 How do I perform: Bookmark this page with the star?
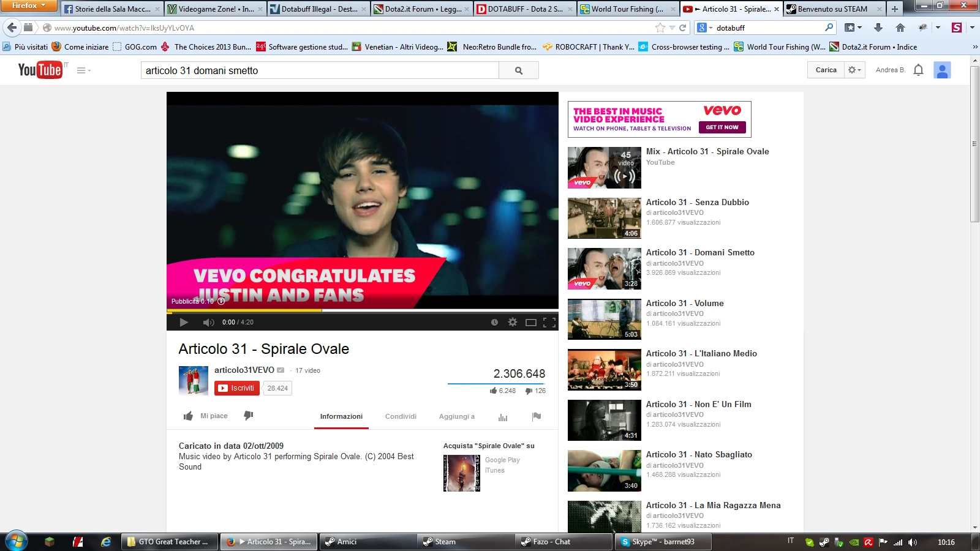(660, 28)
